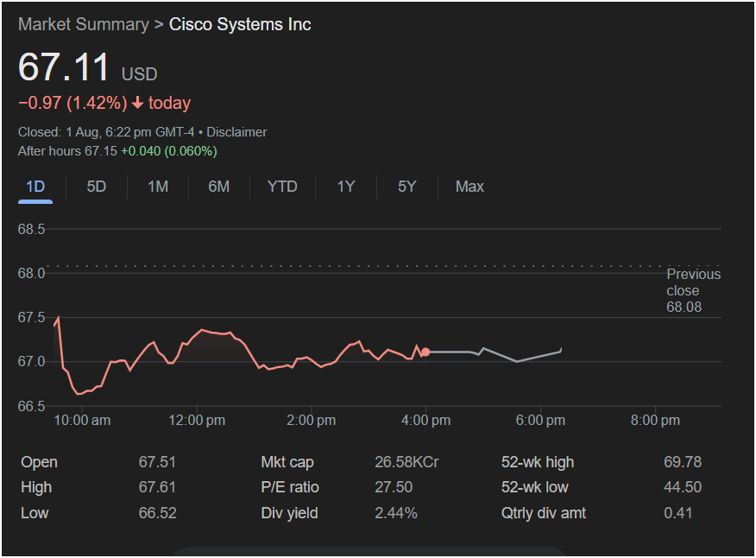
Task: Open the Market Summary breadcrumb link
Action: (x=84, y=24)
